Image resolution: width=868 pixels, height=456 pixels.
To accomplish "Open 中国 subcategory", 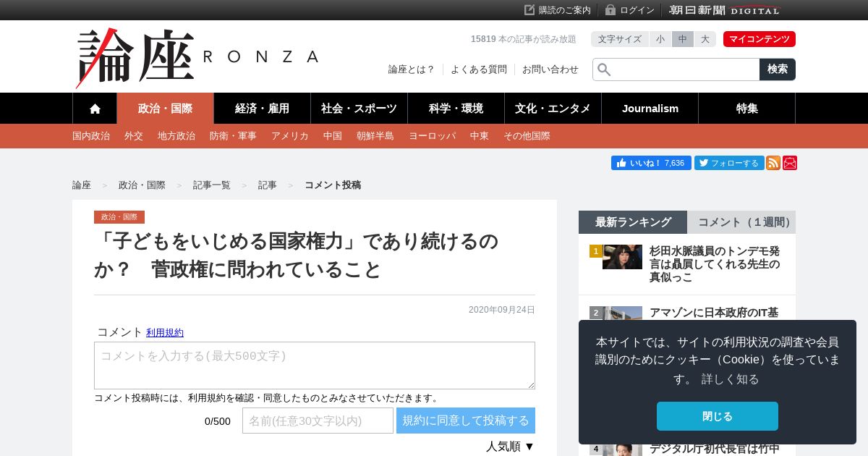I will (333, 136).
